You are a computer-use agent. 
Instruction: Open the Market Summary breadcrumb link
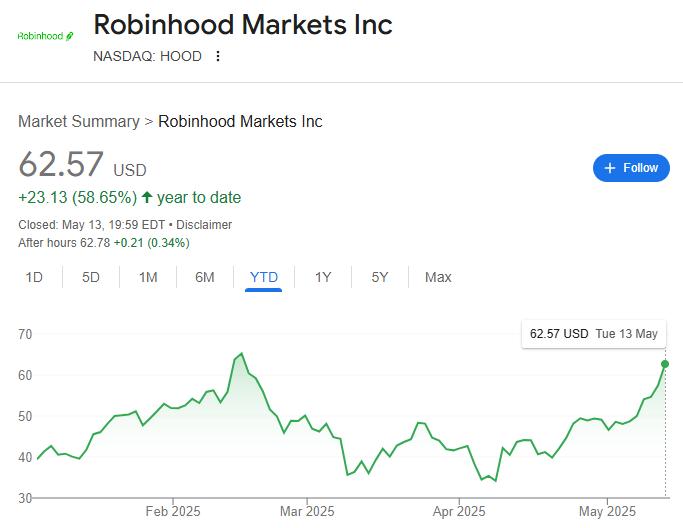(79, 121)
